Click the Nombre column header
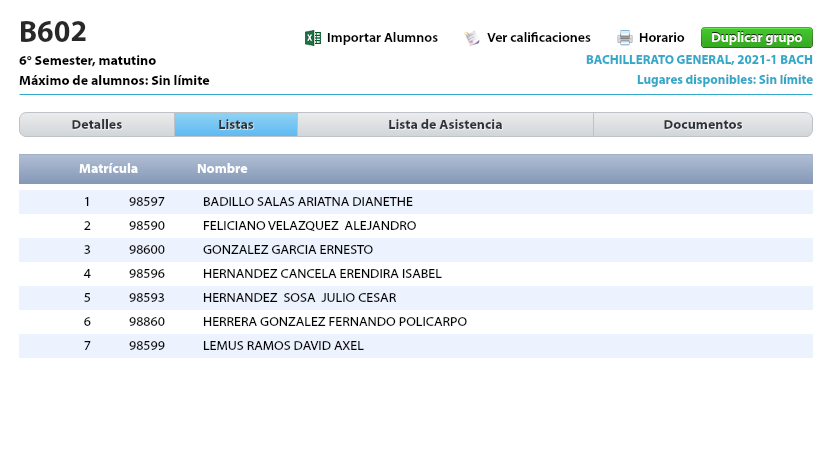This screenshot has width=832, height=449. (x=222, y=169)
